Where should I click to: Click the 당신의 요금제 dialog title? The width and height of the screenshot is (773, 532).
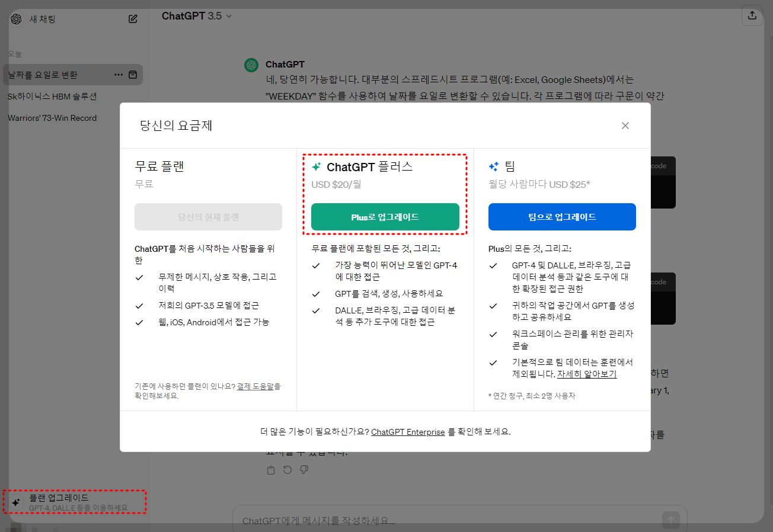point(176,126)
